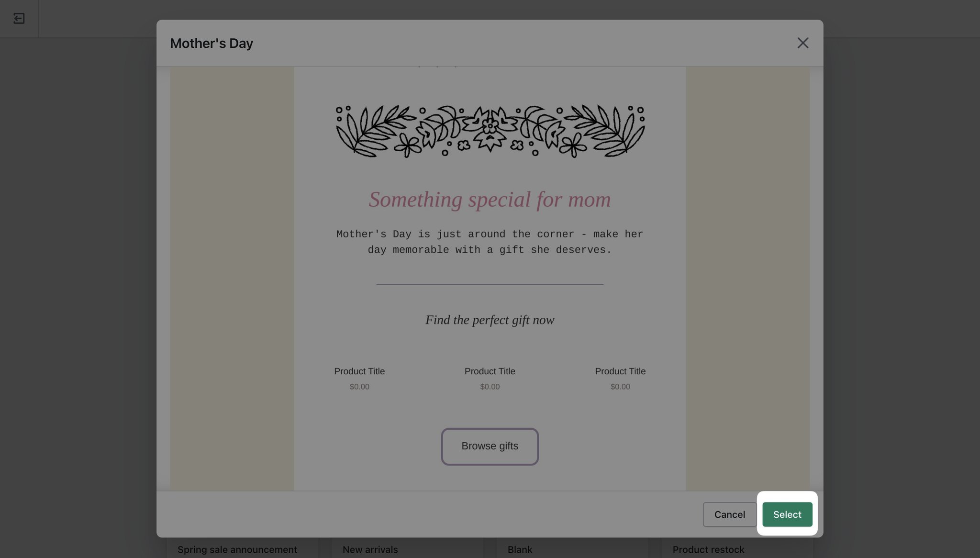Viewport: 980px width, 558px height.
Task: Click the exit arrow icon in top-left
Action: click(19, 19)
